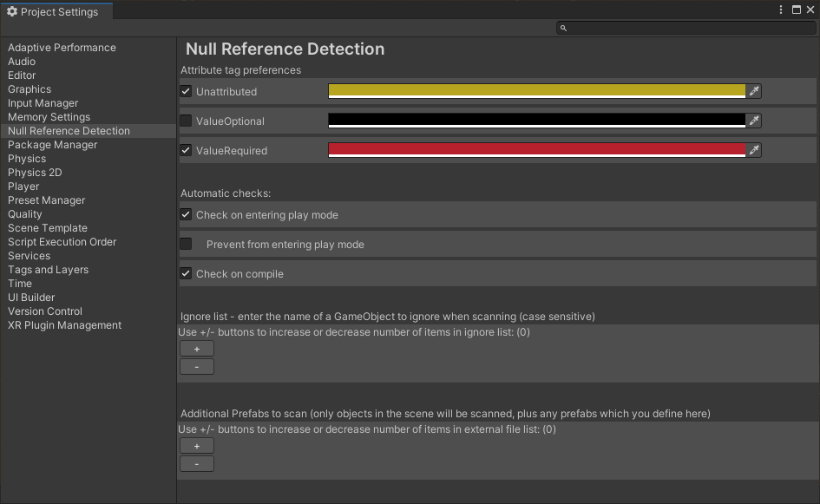This screenshot has width=820, height=504.
Task: Click the red ValueRequired color bar
Action: (x=534, y=150)
